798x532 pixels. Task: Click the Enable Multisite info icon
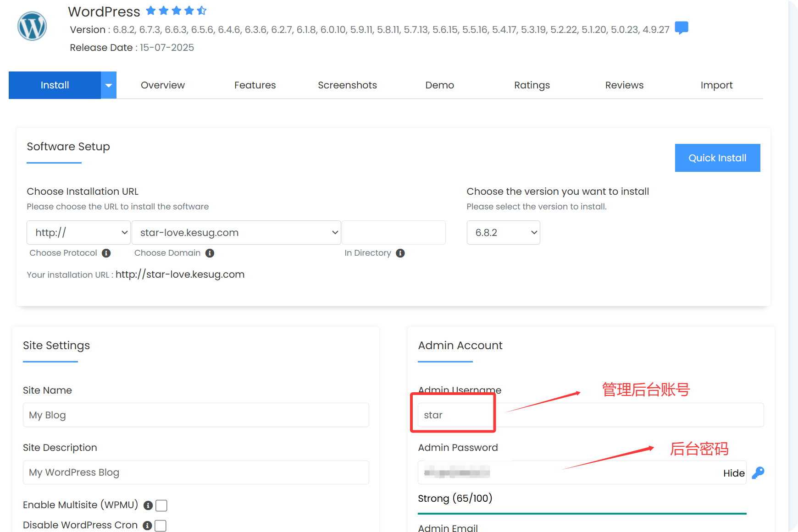coord(148,505)
